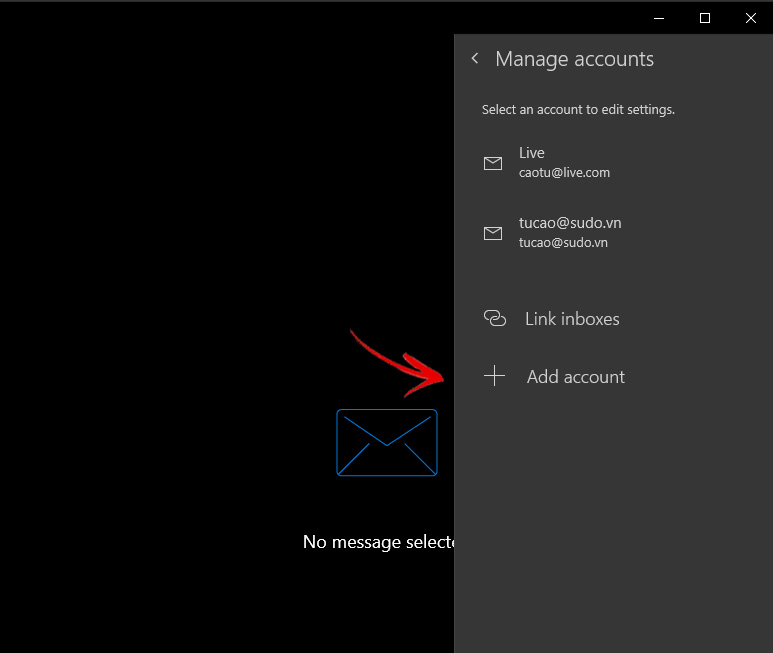Click the envelope icon for Live account
Viewport: 773px width, 653px height.
(493, 163)
